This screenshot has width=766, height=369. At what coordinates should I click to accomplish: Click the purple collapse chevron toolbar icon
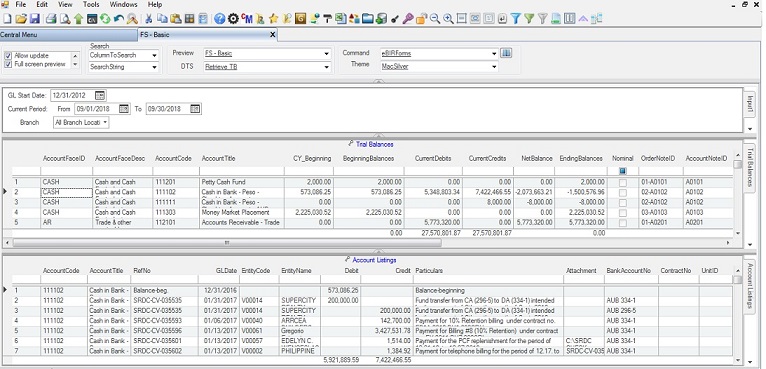coord(583,19)
